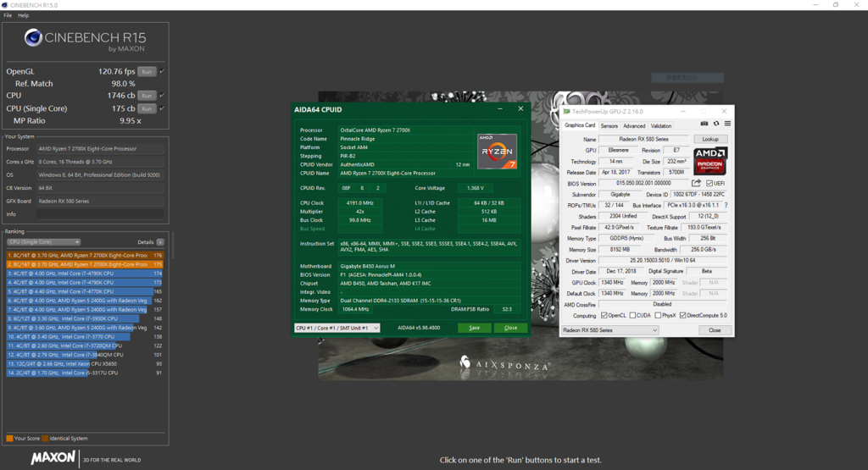The width and height of the screenshot is (868, 470).
Task: Open the GPU-Z hamburger menu icon
Action: pyautogui.click(x=727, y=124)
